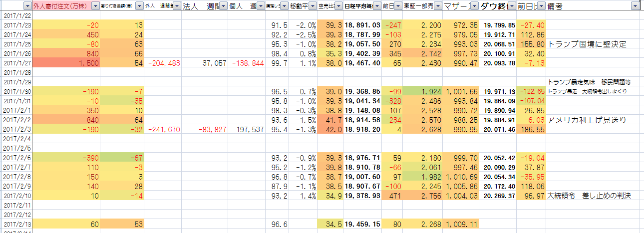
Task: Select the Dow value 20,269.37
Action: coord(497,195)
